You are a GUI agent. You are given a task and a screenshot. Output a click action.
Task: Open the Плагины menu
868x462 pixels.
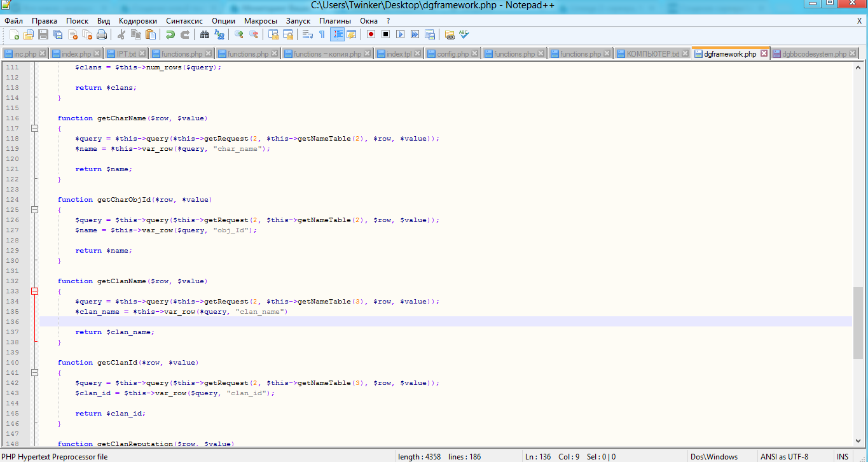point(335,20)
